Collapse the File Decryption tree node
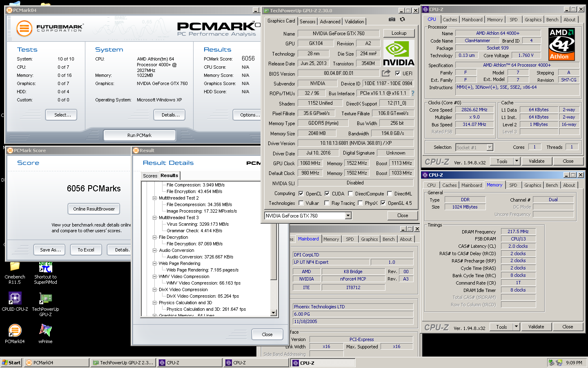588x368 pixels. click(x=155, y=237)
